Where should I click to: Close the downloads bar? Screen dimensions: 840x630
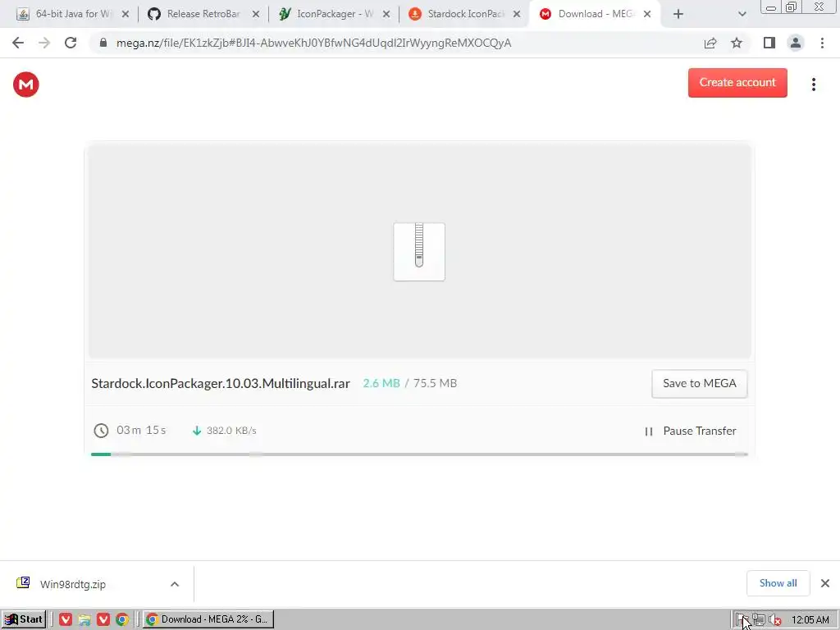click(x=825, y=583)
